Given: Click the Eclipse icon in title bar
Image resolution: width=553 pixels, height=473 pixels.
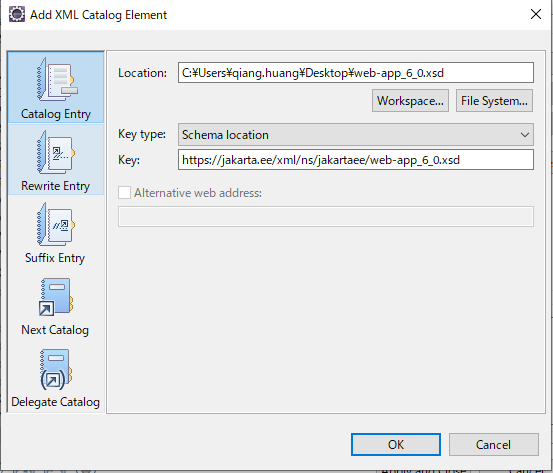Looking at the screenshot, I should tap(17, 14).
